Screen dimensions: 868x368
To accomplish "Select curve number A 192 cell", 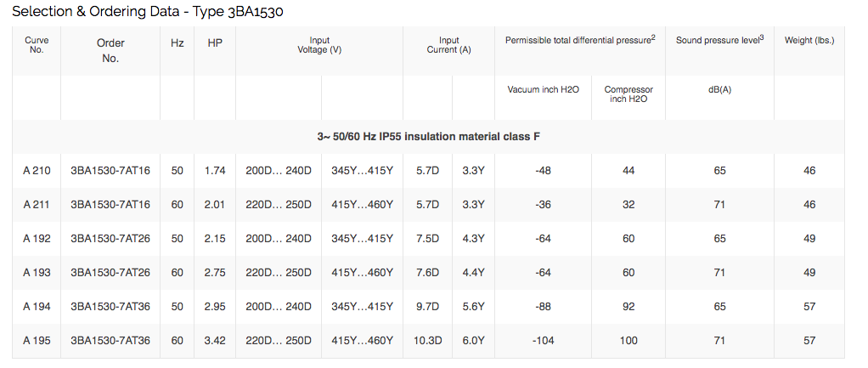I will tap(37, 239).
